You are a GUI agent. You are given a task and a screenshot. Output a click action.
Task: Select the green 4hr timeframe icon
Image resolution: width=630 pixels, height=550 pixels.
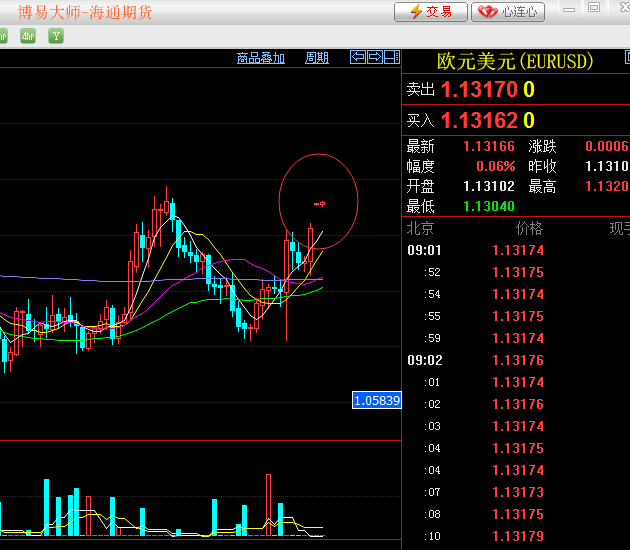coord(26,36)
